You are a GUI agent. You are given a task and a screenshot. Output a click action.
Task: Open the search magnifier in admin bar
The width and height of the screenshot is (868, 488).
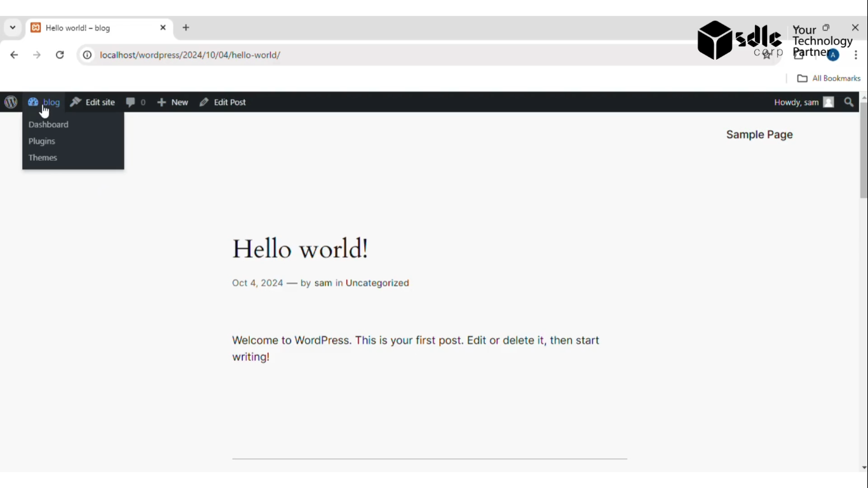click(849, 102)
